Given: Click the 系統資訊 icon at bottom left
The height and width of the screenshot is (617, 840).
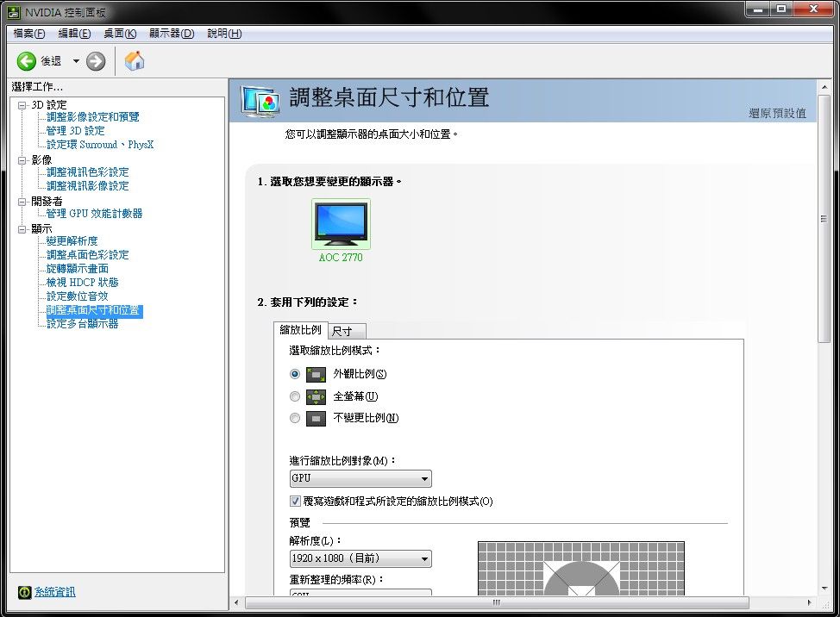Looking at the screenshot, I should [x=24, y=592].
